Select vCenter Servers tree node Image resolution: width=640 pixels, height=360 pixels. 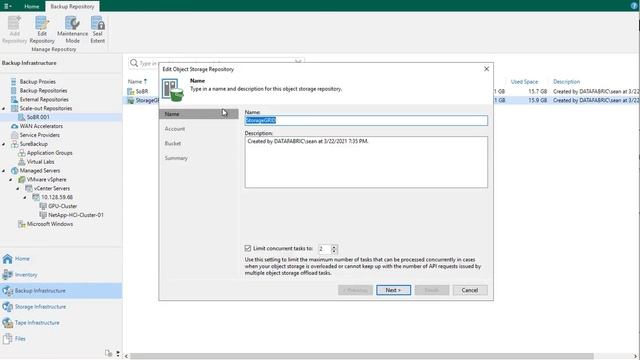(x=52, y=189)
